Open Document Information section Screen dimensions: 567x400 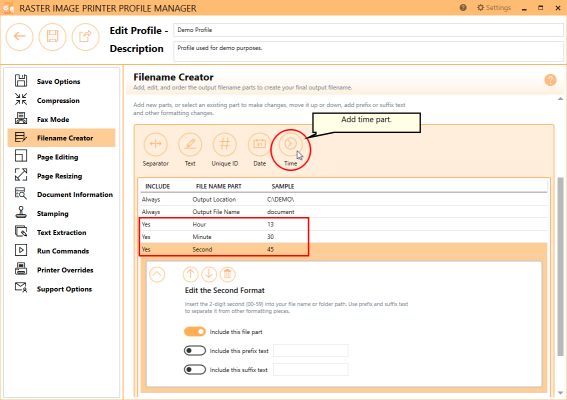(61, 195)
